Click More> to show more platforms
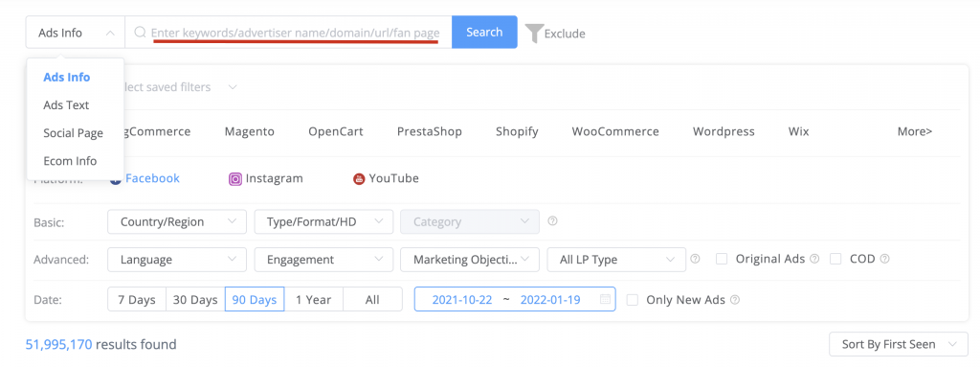 915,131
